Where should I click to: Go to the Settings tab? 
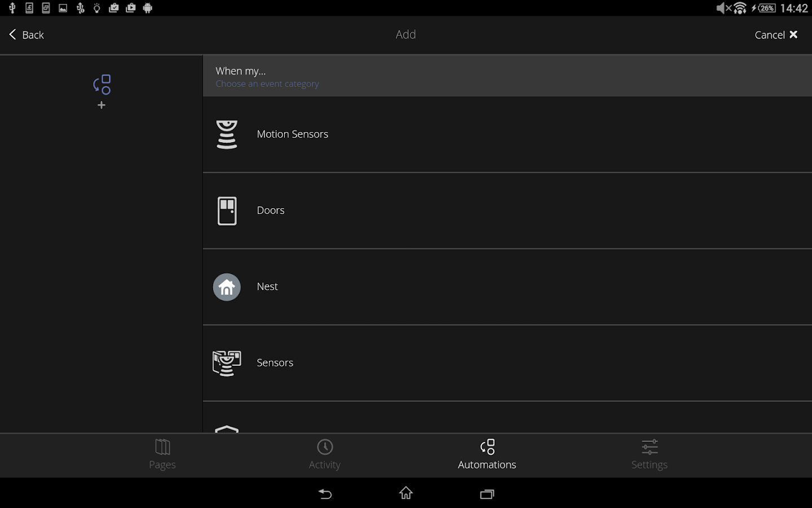[x=650, y=455]
